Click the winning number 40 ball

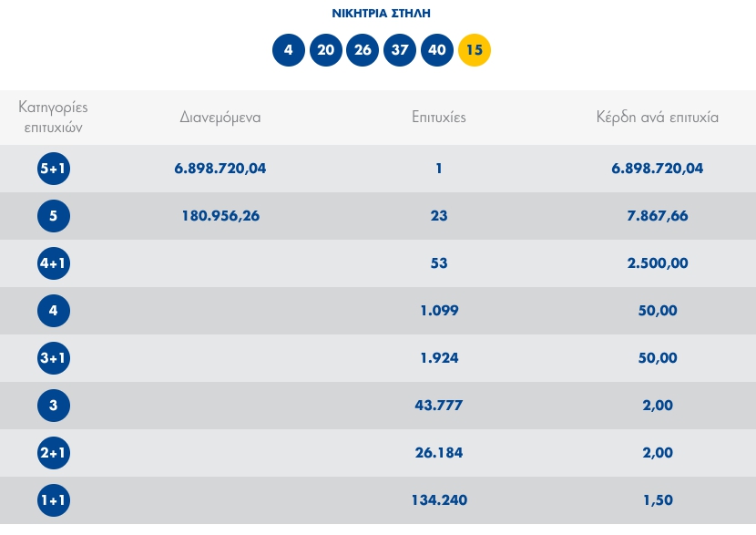[x=437, y=50]
